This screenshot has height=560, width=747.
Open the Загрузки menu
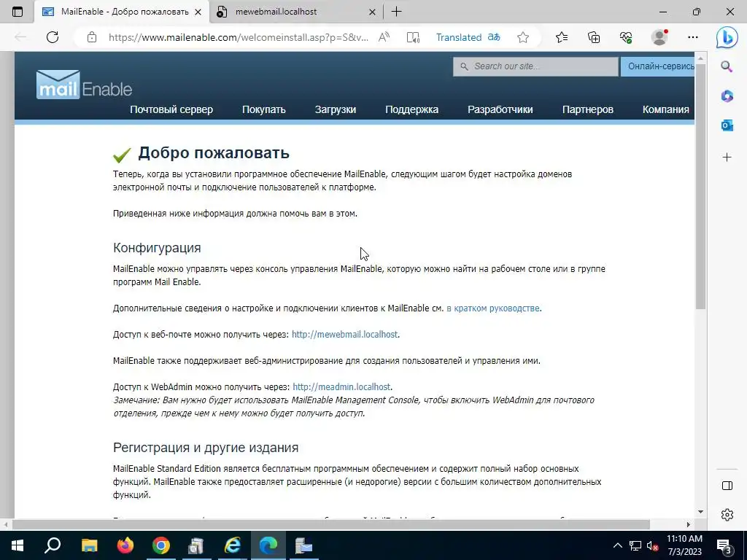click(336, 109)
